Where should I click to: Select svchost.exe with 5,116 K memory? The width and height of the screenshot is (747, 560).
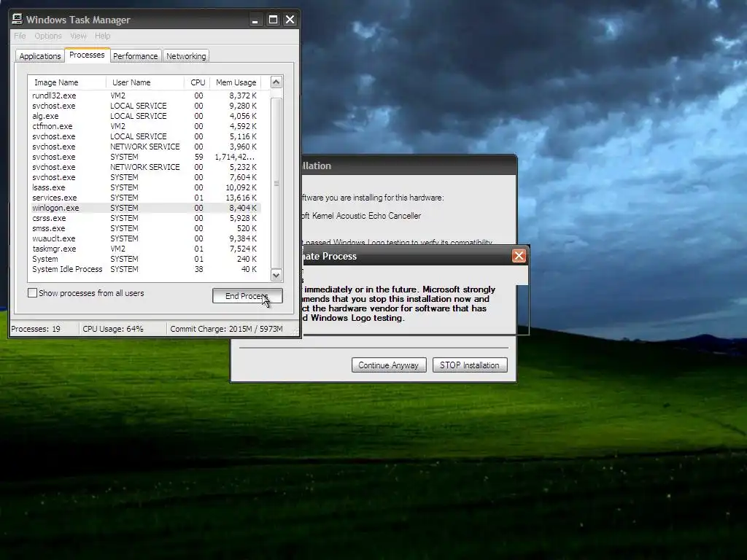click(x=145, y=136)
